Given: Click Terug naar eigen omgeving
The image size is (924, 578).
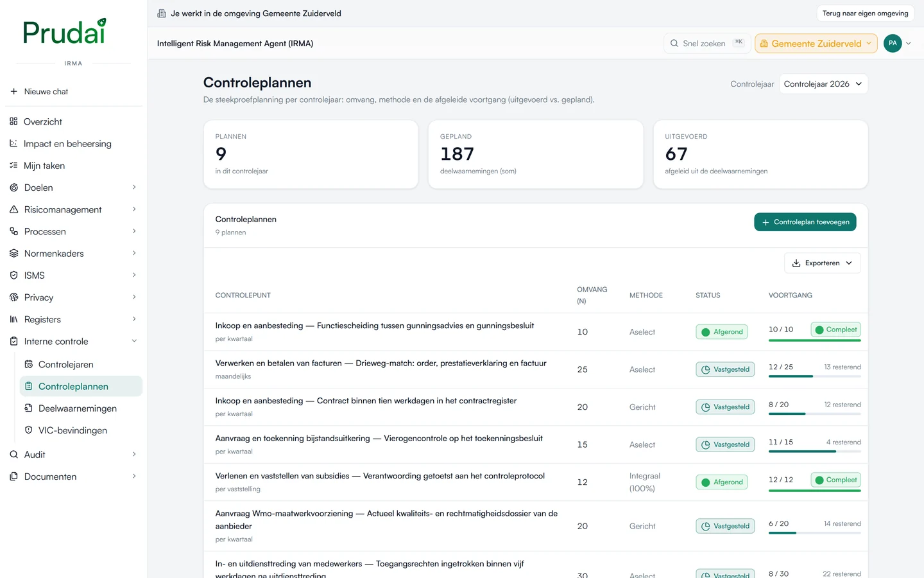Looking at the screenshot, I should tap(865, 13).
